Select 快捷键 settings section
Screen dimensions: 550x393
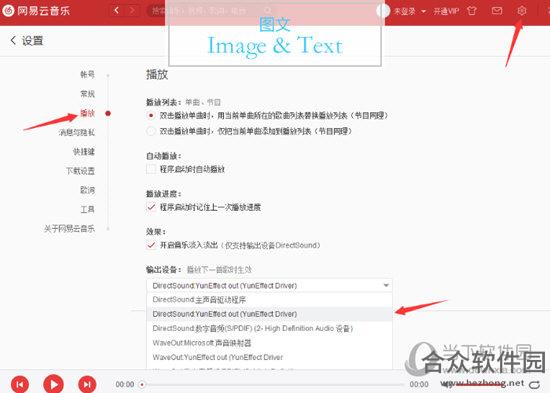(x=84, y=152)
